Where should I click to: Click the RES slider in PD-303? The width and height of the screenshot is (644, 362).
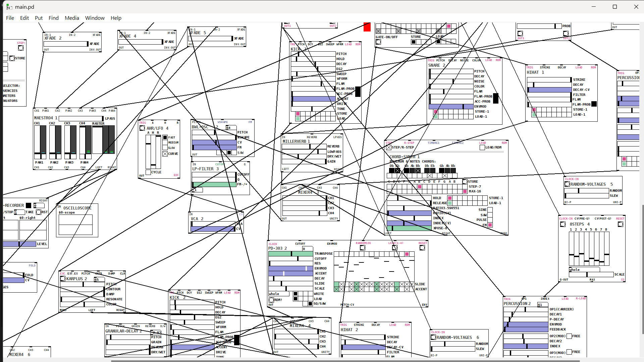click(290, 264)
